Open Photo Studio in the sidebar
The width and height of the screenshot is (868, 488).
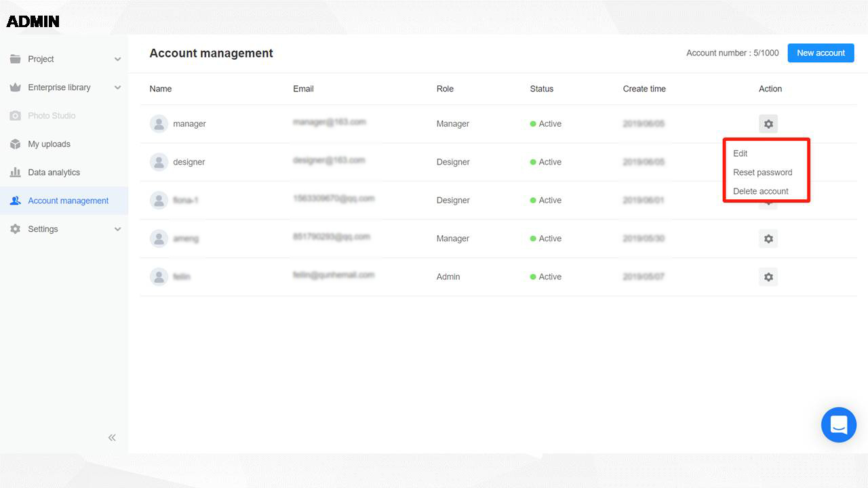click(52, 116)
